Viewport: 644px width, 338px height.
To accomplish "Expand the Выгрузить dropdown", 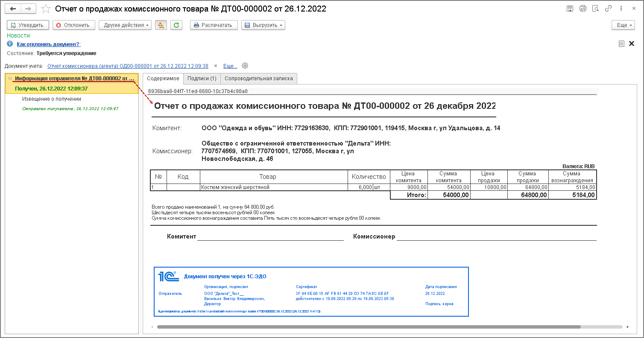I will pos(263,25).
